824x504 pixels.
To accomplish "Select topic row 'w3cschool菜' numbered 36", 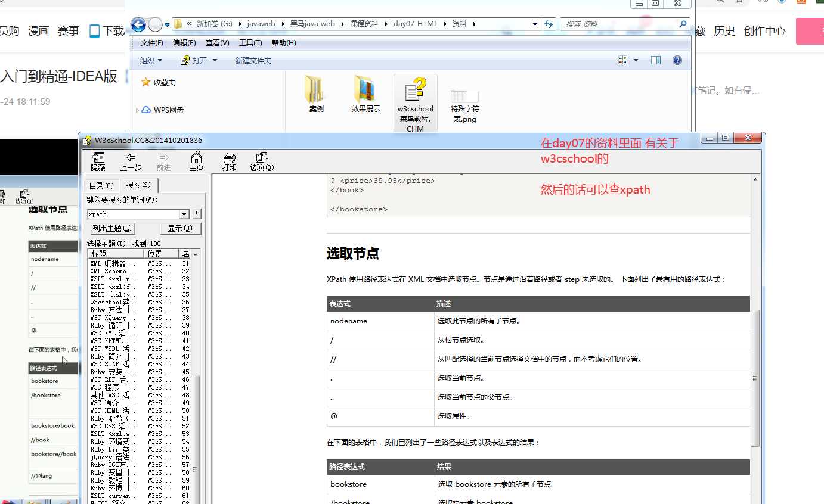I will point(140,302).
